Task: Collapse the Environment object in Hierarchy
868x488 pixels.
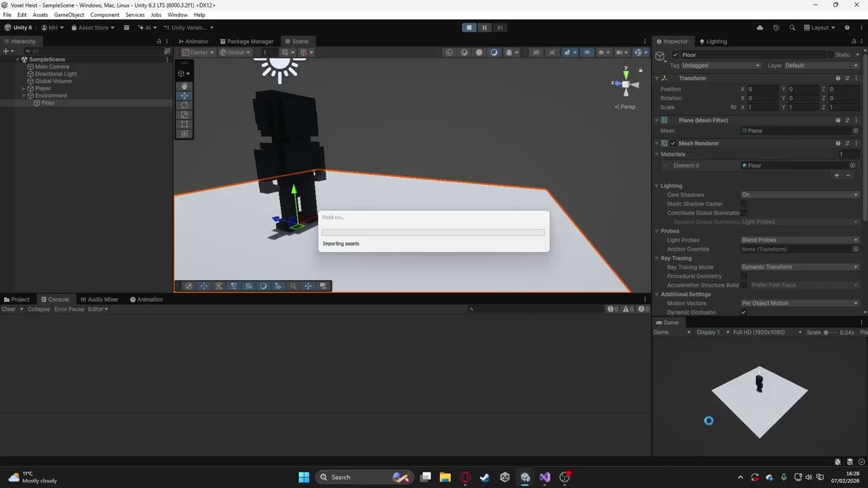Action: click(24, 96)
